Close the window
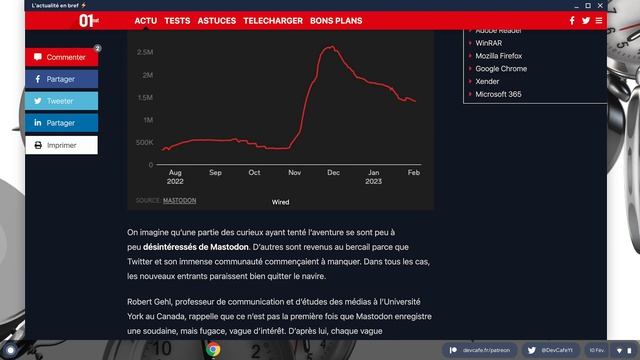 (x=600, y=6)
